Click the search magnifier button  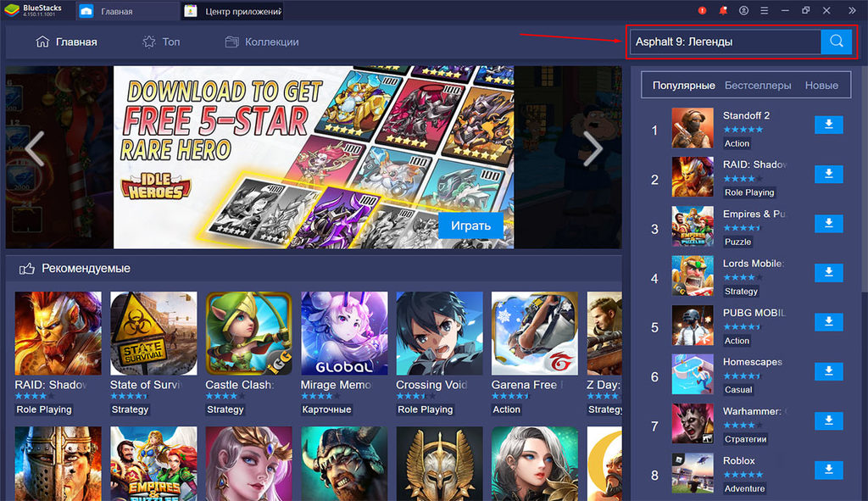(836, 42)
